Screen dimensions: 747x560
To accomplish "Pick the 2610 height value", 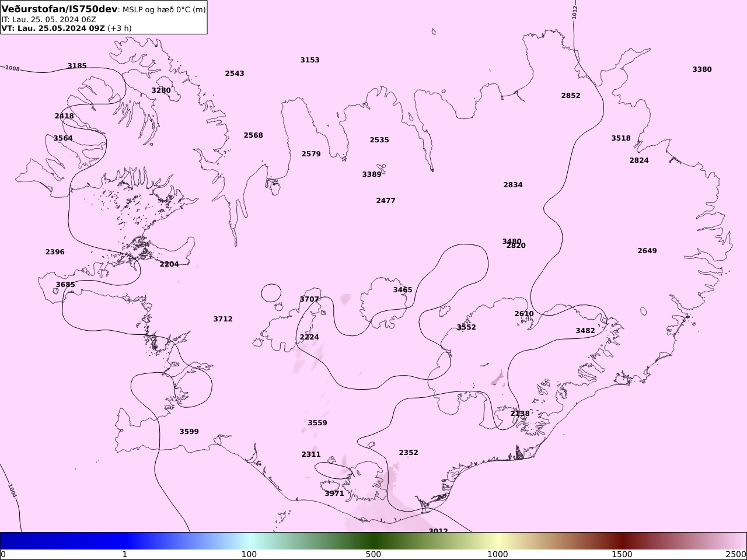I will (524, 314).
